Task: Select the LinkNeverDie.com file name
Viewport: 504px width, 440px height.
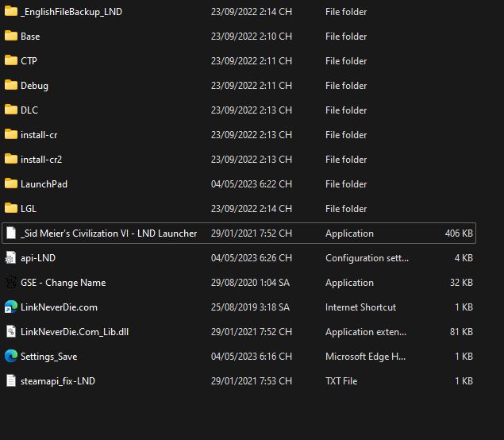Action: tap(59, 307)
